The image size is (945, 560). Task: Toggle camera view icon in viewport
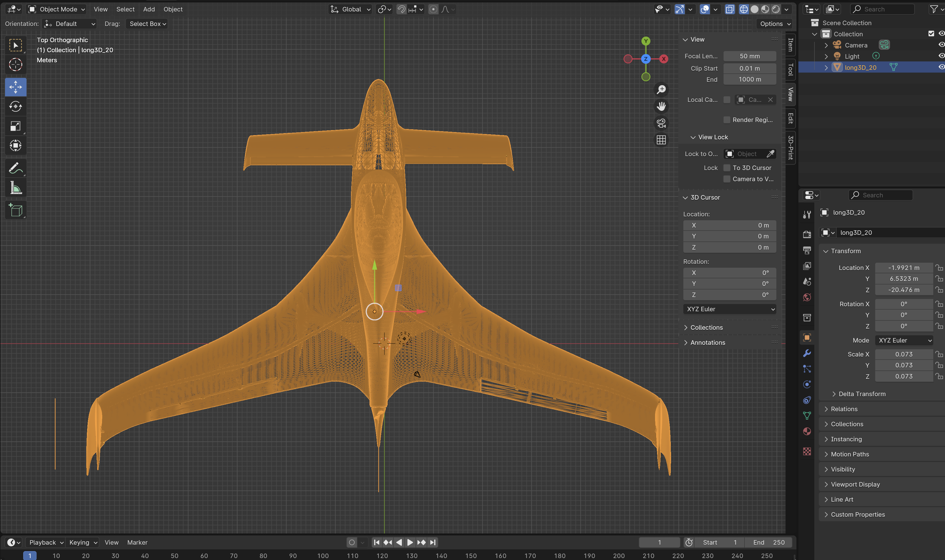pyautogui.click(x=661, y=123)
